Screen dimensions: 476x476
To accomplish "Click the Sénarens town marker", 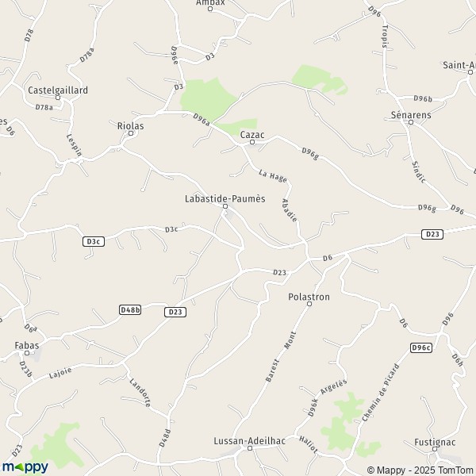I will pyautogui.click(x=411, y=122).
